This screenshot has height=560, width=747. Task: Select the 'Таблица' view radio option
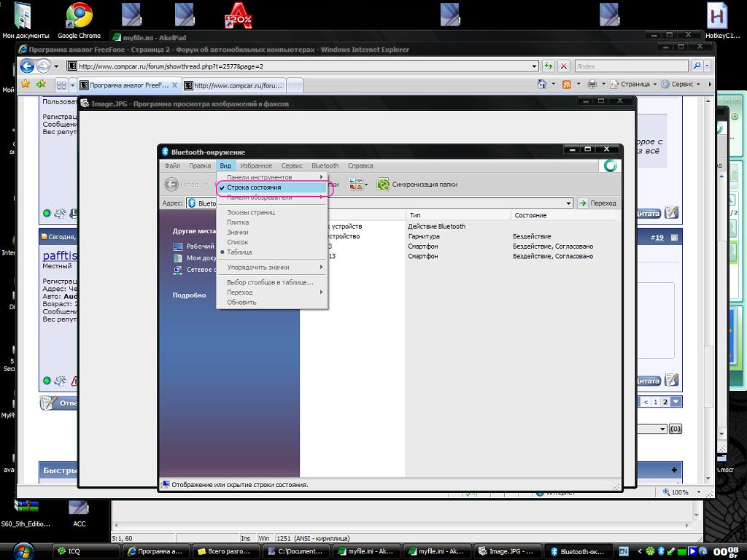239,252
